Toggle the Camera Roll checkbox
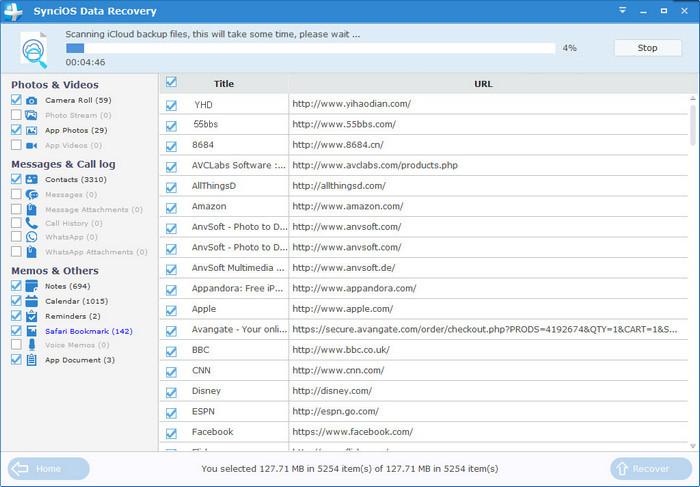 pyautogui.click(x=16, y=100)
